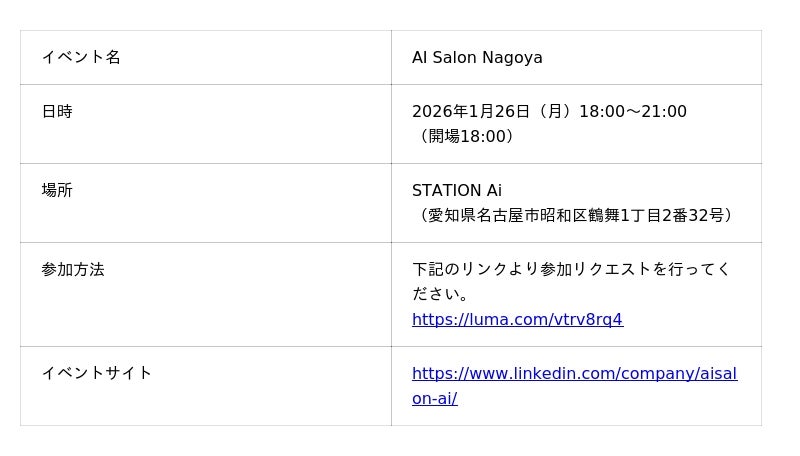This screenshot has width=800, height=456.
Task: Click the 参加方法 row label
Action: tap(73, 269)
